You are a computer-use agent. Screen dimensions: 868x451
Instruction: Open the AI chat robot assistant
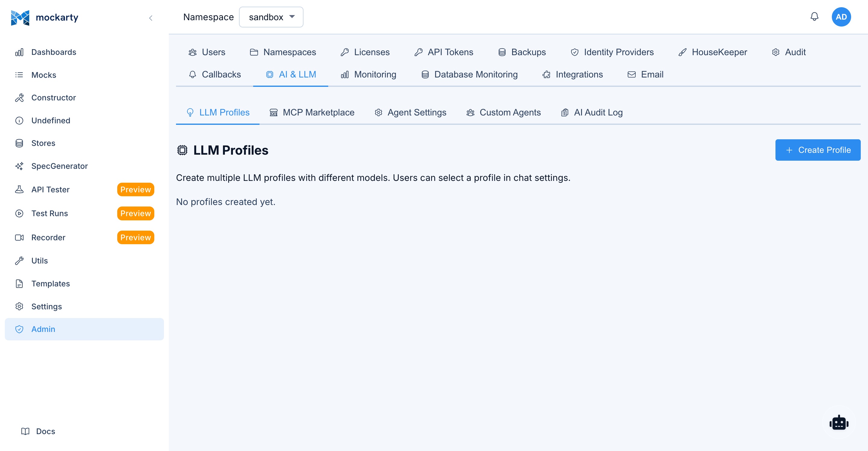pos(839,423)
